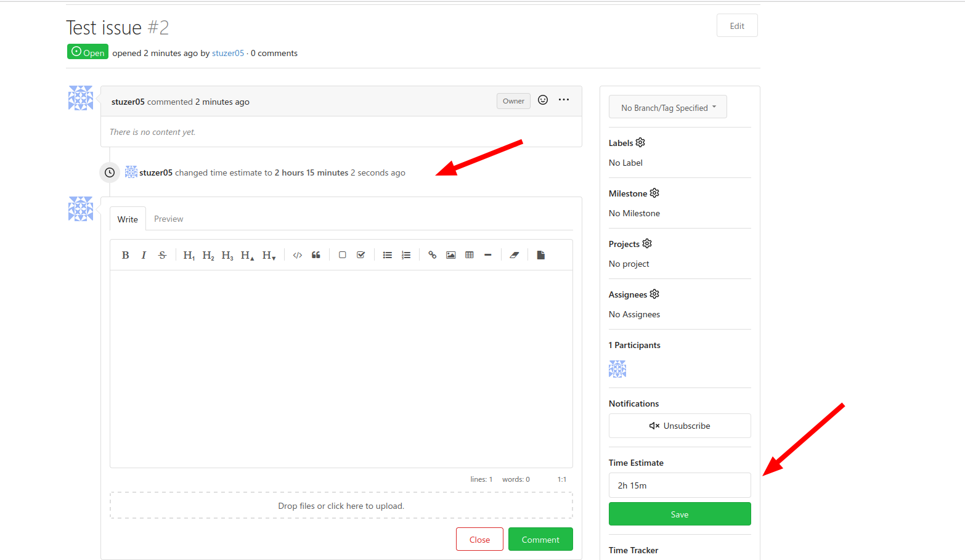Increase heading level with H up icon
This screenshot has width=965, height=560.
(247, 255)
